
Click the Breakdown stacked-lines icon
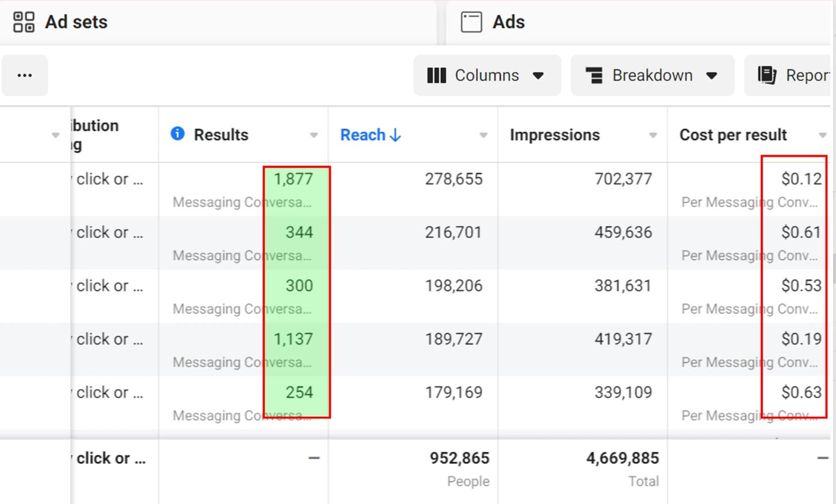pyautogui.click(x=594, y=76)
